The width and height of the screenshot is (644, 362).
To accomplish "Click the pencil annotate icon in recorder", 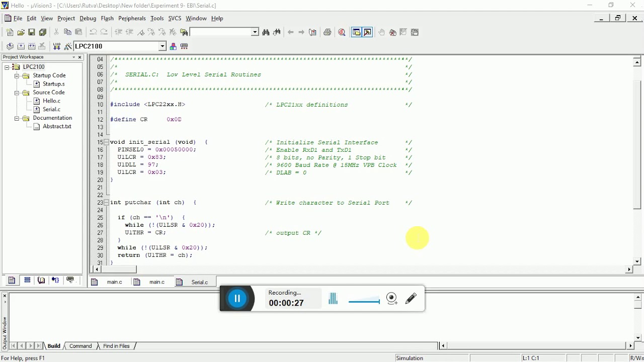I will point(411,299).
